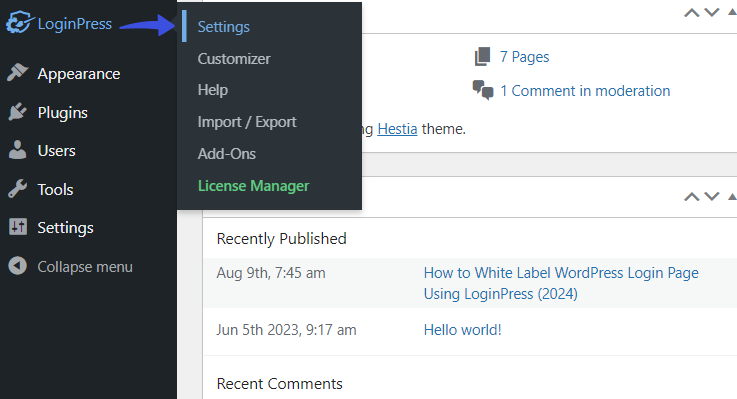Open the Users menu item
The image size is (737, 399).
tap(56, 151)
